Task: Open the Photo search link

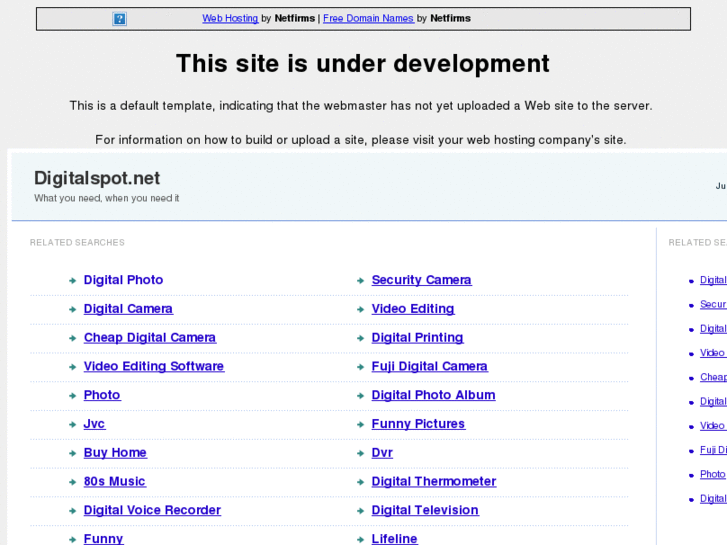Action: [102, 395]
